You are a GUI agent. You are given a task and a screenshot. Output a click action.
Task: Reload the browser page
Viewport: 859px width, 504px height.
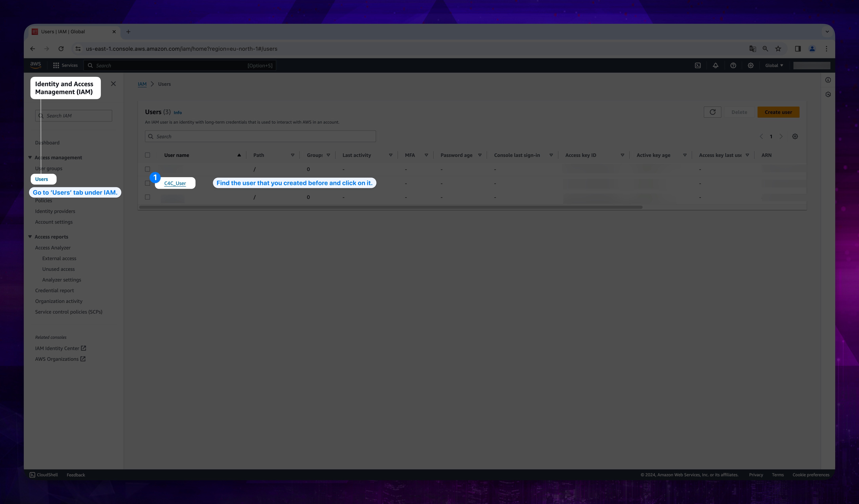click(61, 49)
